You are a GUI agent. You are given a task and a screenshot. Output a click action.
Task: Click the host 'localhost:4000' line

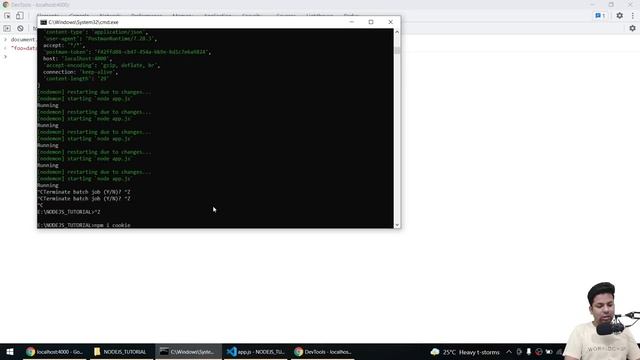tap(77, 59)
